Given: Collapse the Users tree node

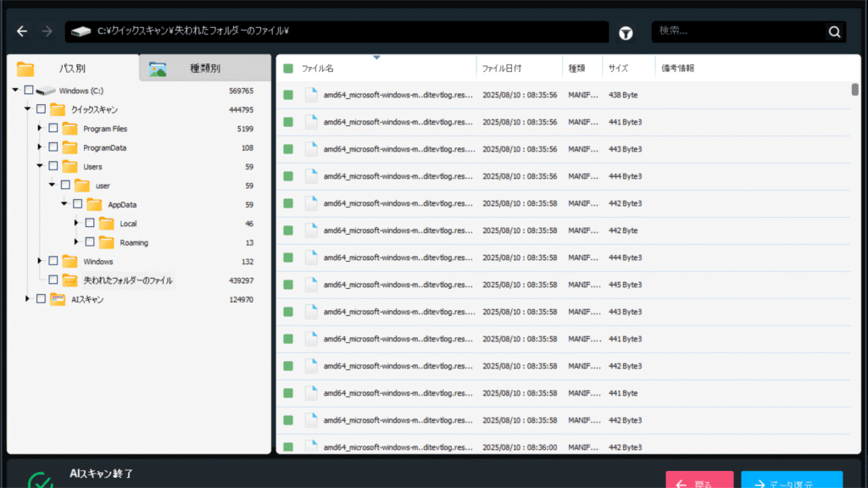Looking at the screenshot, I should 40,166.
